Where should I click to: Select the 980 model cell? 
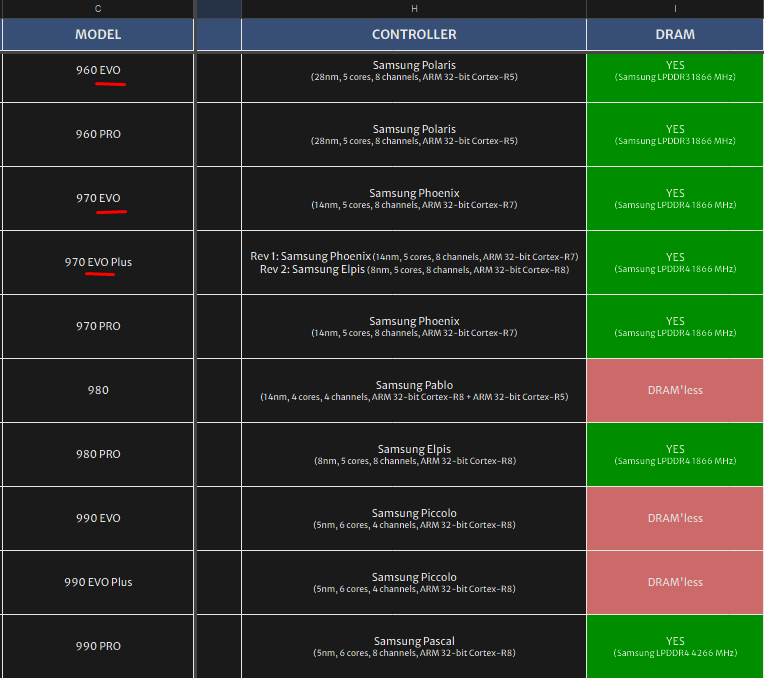point(98,390)
